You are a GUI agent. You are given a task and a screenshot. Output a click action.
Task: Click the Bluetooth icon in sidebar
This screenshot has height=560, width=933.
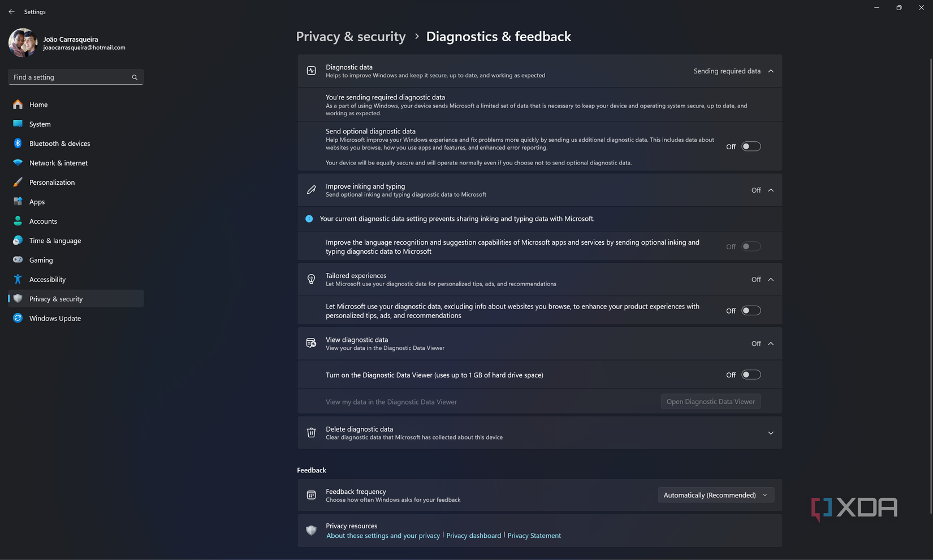tap(18, 144)
